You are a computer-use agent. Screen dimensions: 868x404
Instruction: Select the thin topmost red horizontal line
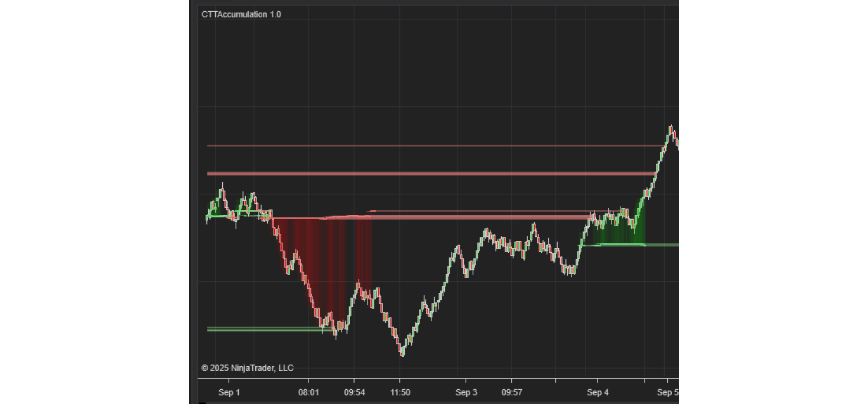tap(431, 145)
